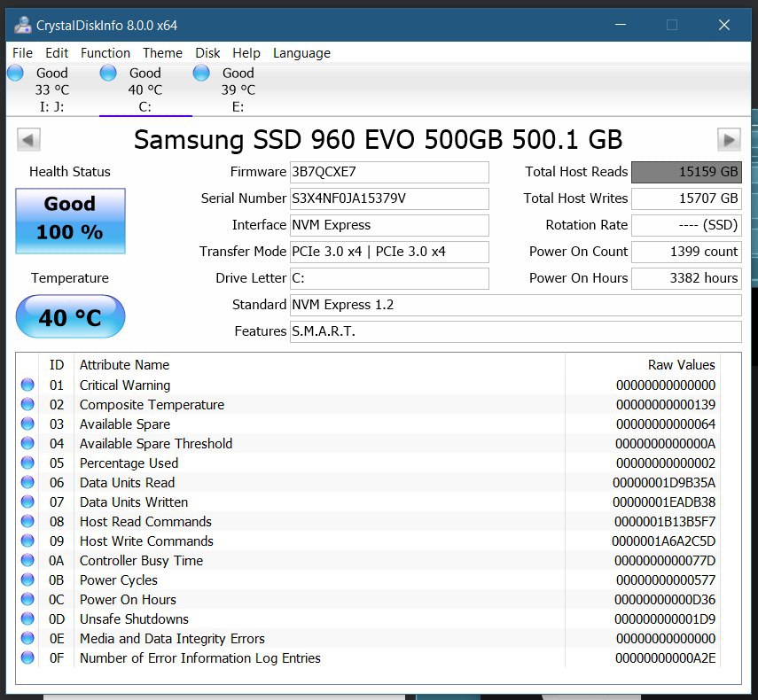Click raw value 00000000000A2E
This screenshot has width=758, height=700.
[665, 658]
